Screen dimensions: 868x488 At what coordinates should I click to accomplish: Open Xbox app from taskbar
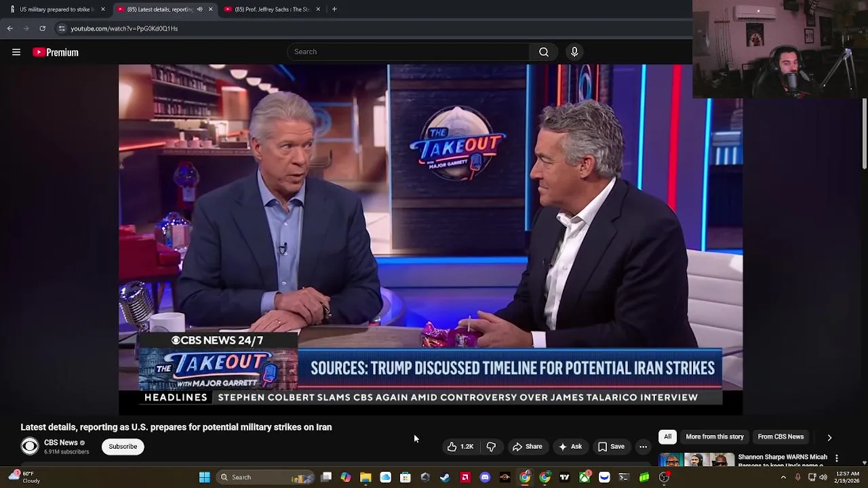point(585,477)
